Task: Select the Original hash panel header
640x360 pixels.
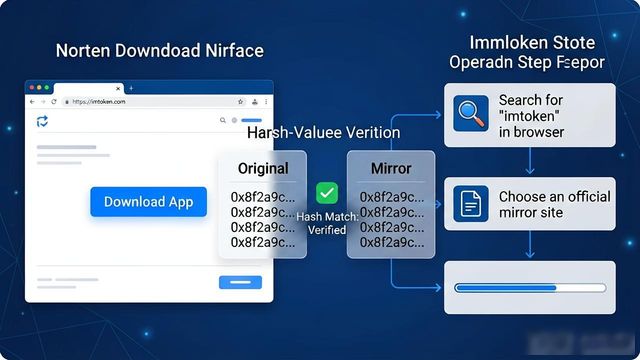Action: 263,168
